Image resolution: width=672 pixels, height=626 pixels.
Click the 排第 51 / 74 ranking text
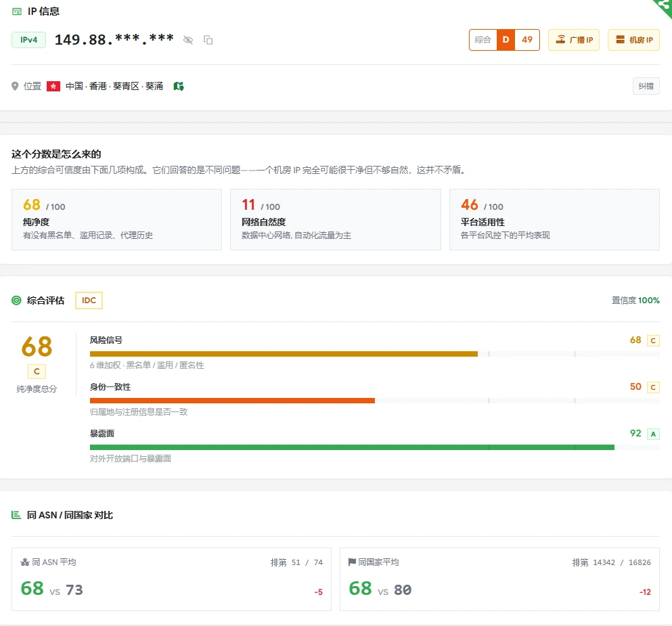click(296, 562)
